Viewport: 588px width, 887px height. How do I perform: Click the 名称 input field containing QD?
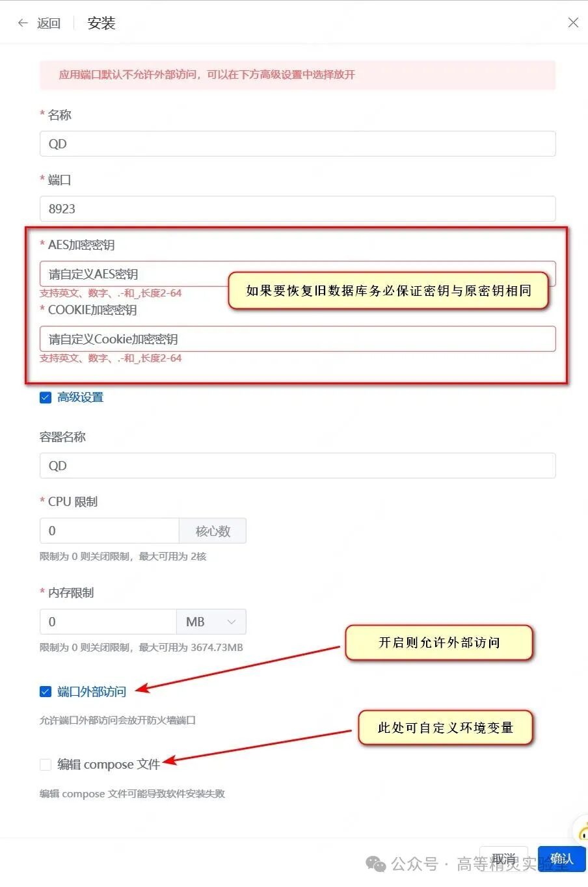click(298, 144)
